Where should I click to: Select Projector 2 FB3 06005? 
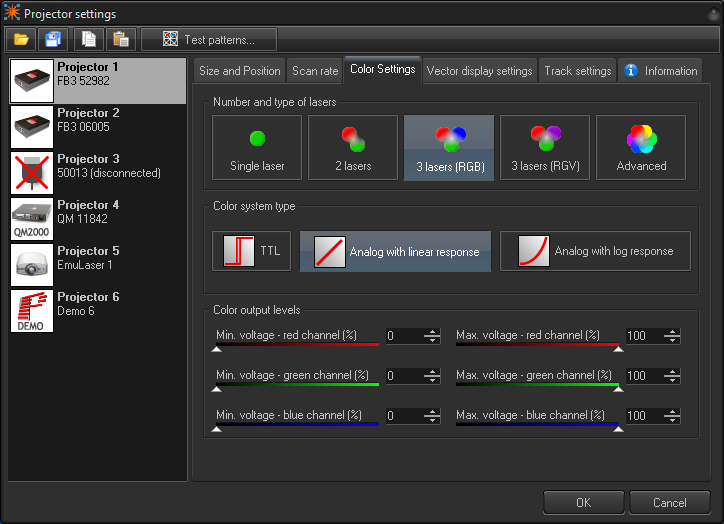point(98,127)
